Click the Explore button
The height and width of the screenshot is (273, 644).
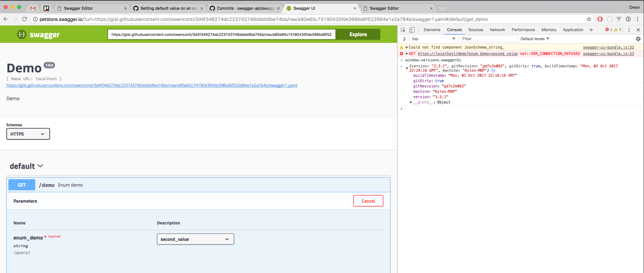[358, 35]
